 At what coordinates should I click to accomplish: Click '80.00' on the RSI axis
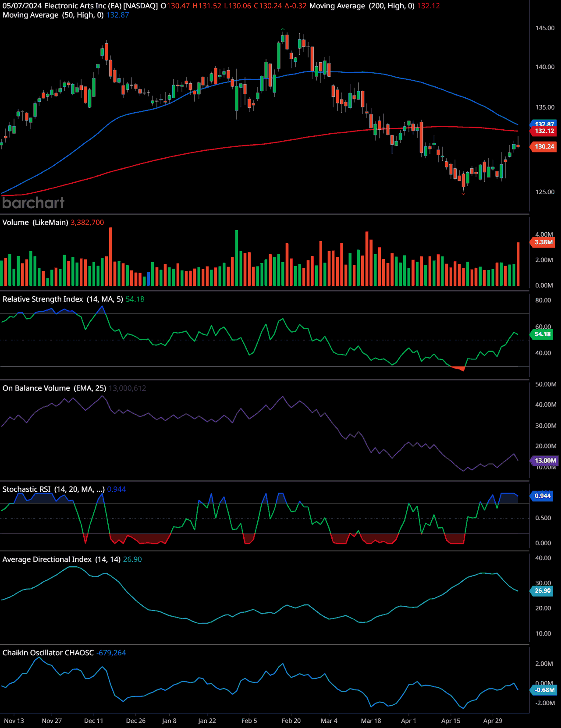543,300
